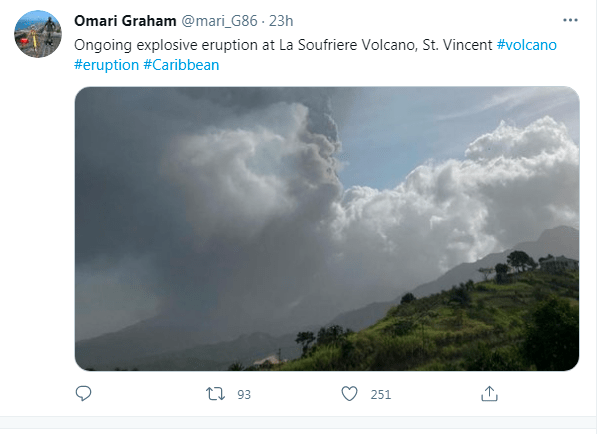Screen dimensions: 599x434
Task: Click the 23h timestamp link
Action: 281,21
